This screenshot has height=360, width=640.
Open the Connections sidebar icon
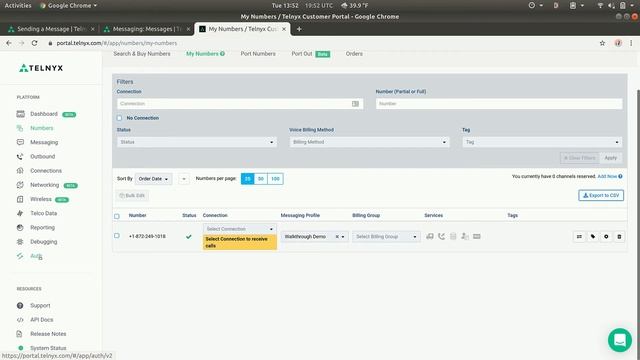click(20, 171)
